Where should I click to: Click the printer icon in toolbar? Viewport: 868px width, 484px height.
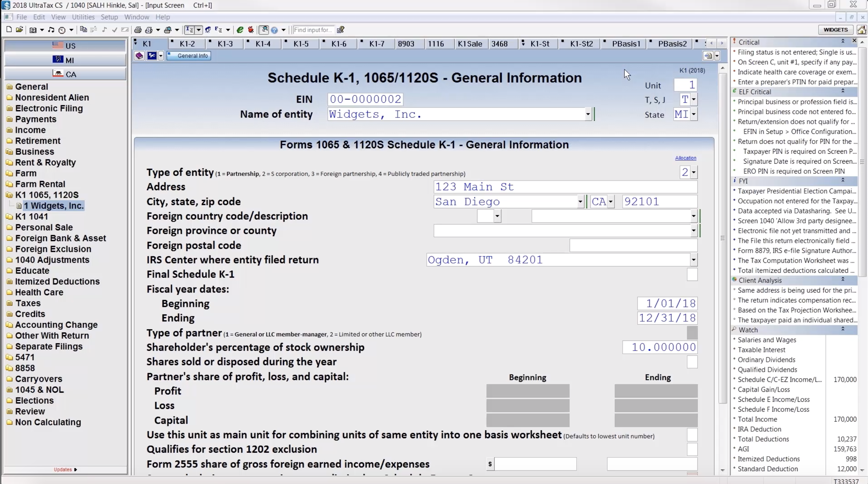[137, 30]
